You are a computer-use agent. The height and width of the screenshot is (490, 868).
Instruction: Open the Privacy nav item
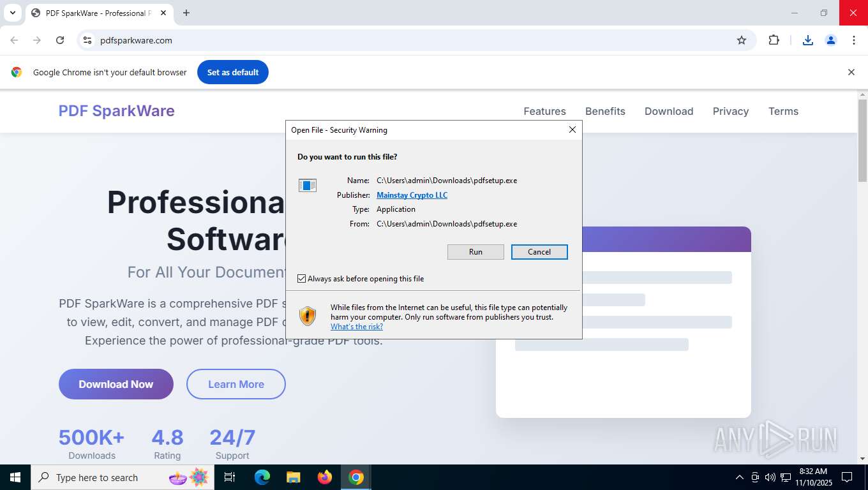click(x=731, y=111)
